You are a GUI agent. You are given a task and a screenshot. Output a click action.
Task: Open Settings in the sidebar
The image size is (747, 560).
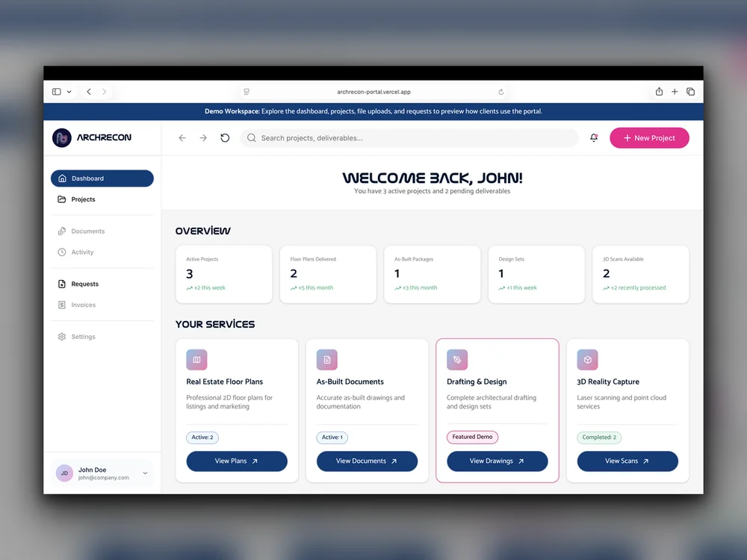(102, 337)
